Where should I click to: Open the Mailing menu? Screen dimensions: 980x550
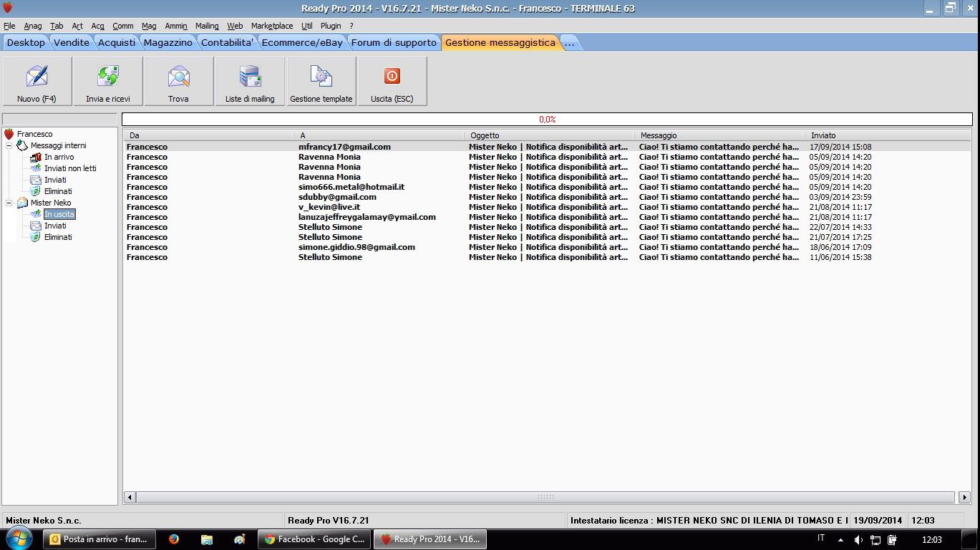tap(207, 26)
